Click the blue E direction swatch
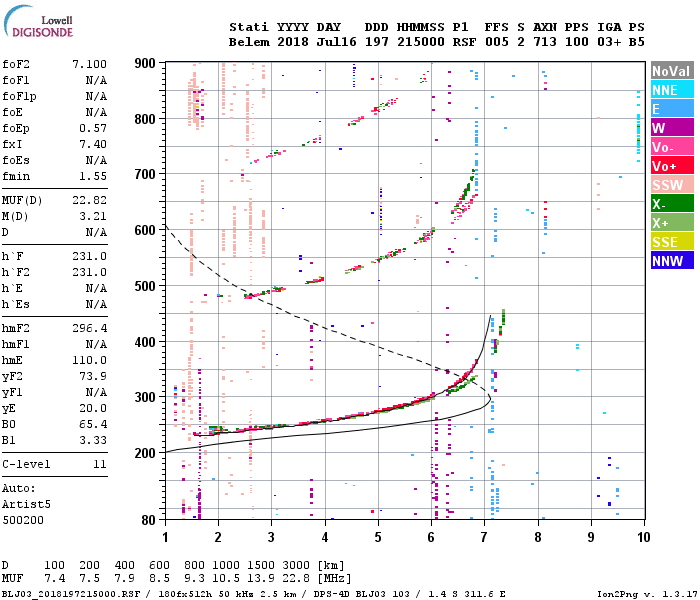This screenshot has height=600, width=700. point(672,108)
